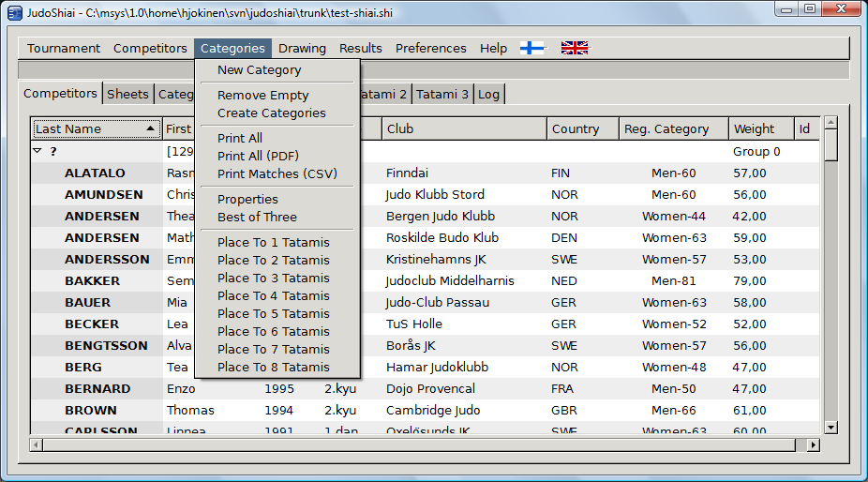Choose New Category from the menu
The height and width of the screenshot is (482, 868).
(x=259, y=69)
